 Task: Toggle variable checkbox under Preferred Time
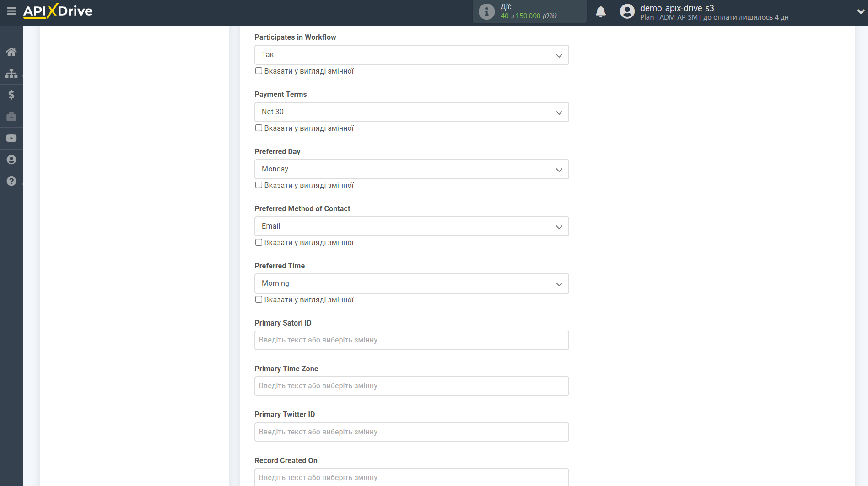pos(259,299)
